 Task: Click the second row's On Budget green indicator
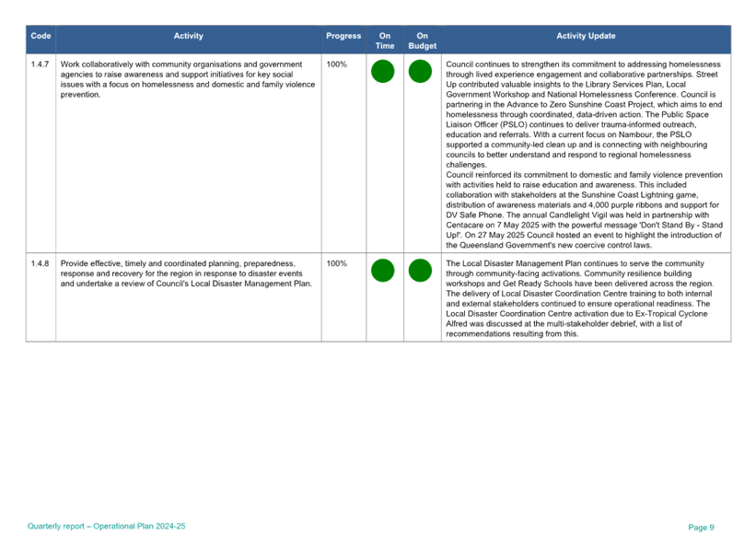click(420, 271)
